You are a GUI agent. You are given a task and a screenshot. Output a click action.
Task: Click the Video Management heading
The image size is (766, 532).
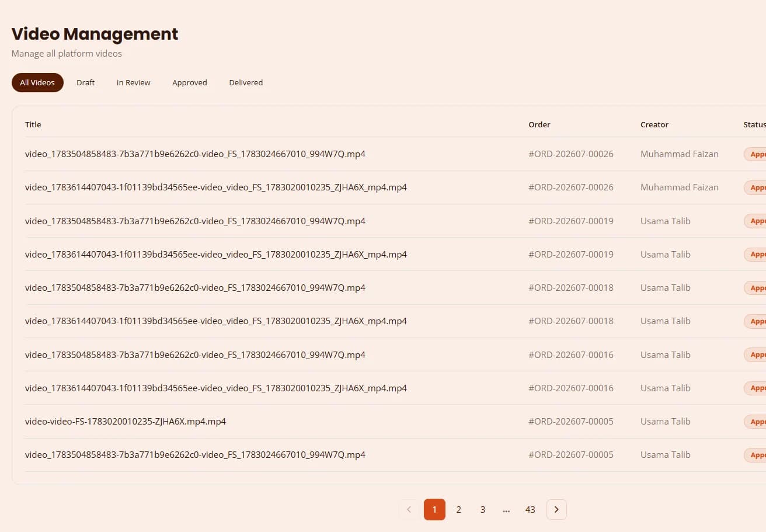click(95, 34)
